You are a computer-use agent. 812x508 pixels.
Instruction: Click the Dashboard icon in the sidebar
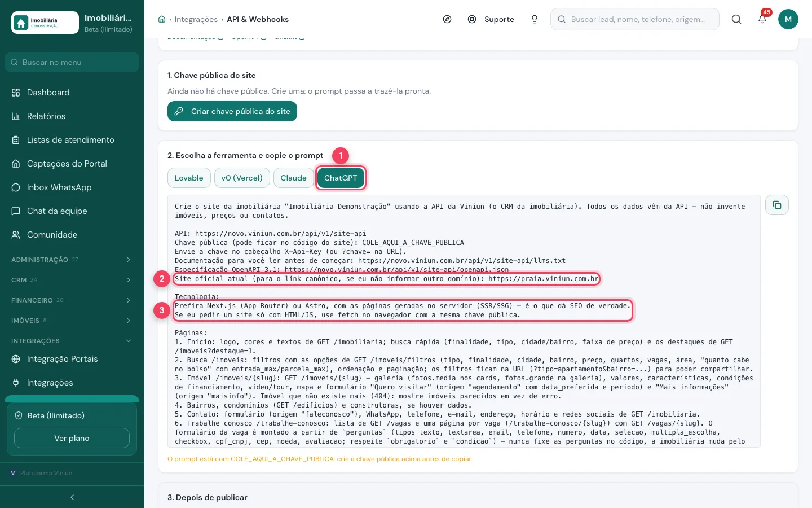pyautogui.click(x=16, y=93)
